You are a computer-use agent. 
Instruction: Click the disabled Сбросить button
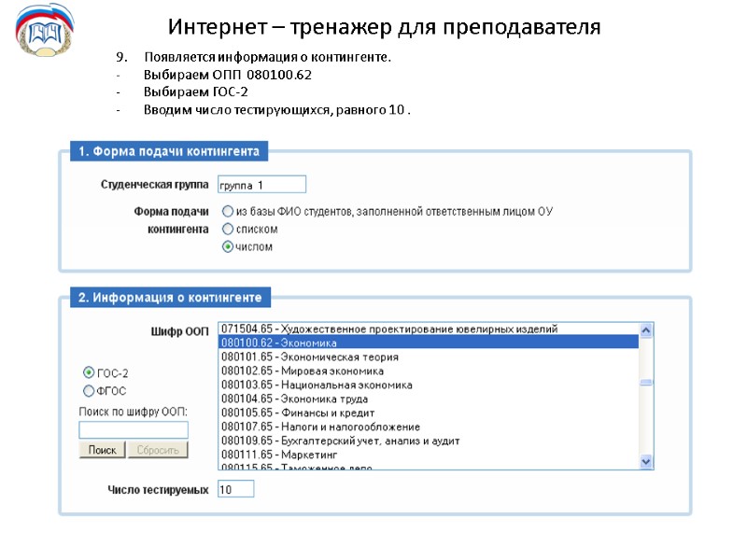point(156,449)
